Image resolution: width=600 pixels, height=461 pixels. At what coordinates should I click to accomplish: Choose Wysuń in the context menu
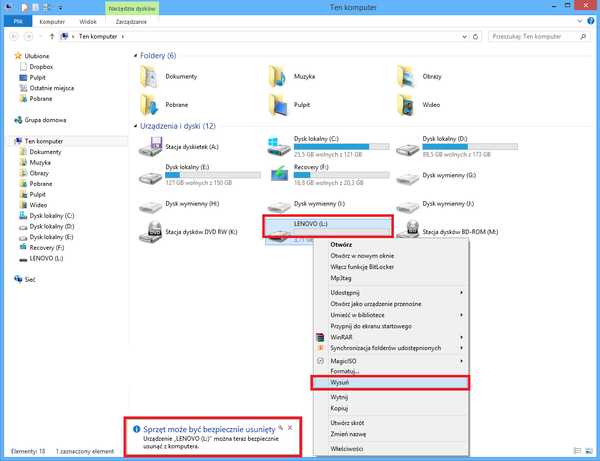[x=390, y=383]
